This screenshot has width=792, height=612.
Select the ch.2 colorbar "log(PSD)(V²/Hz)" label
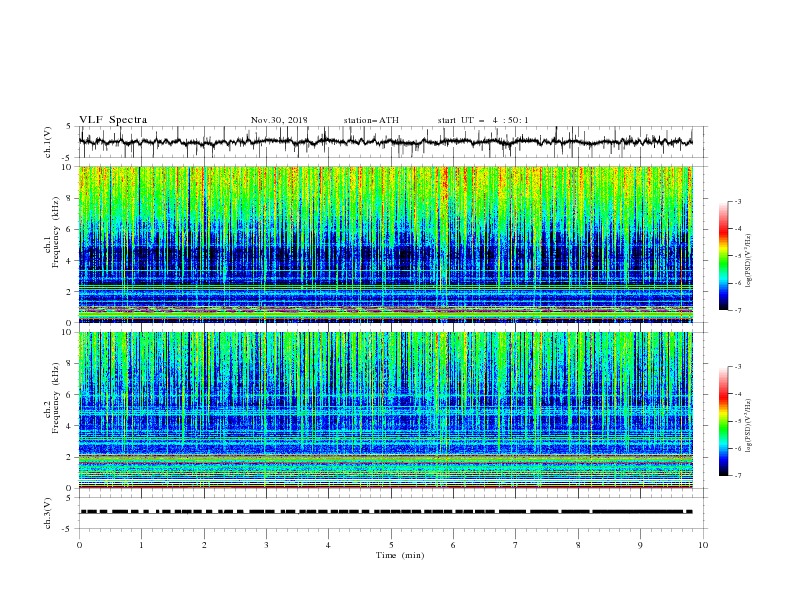(x=748, y=426)
